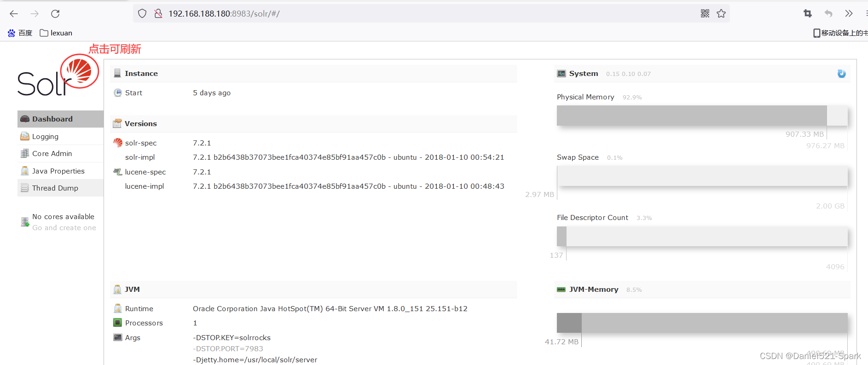
Task: Select the solr-impl version string
Action: (x=348, y=157)
